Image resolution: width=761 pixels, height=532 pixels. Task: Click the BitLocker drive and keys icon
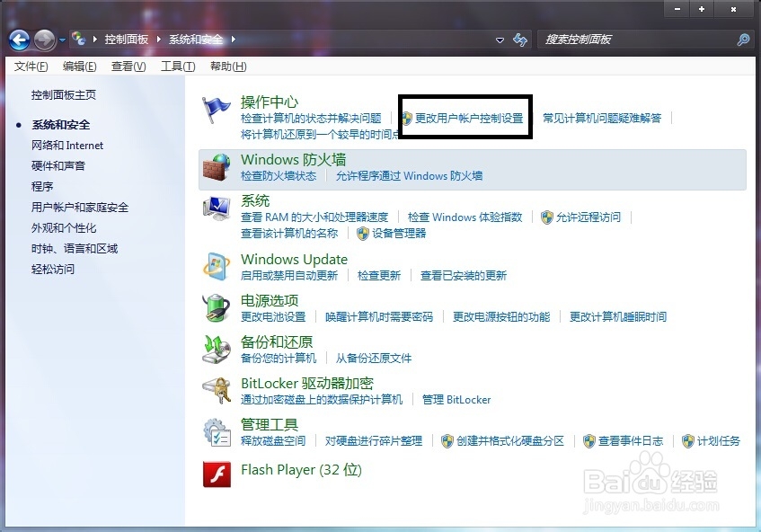(x=217, y=391)
